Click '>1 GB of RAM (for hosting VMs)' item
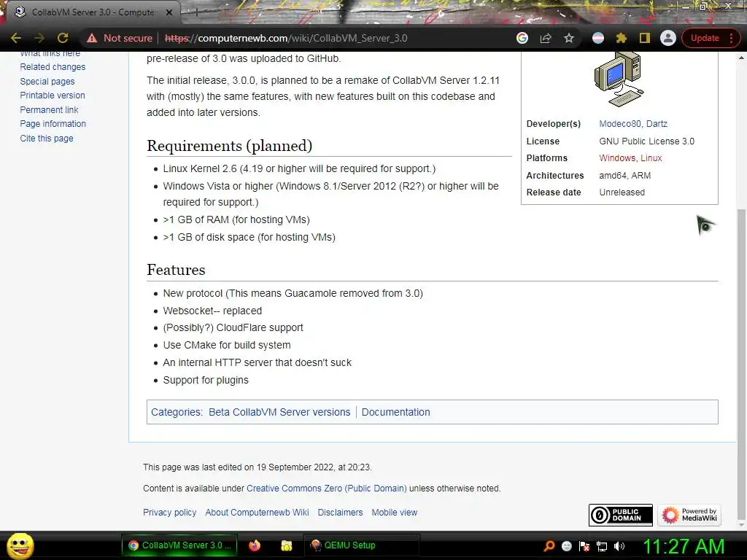This screenshot has width=747, height=560. point(236,220)
